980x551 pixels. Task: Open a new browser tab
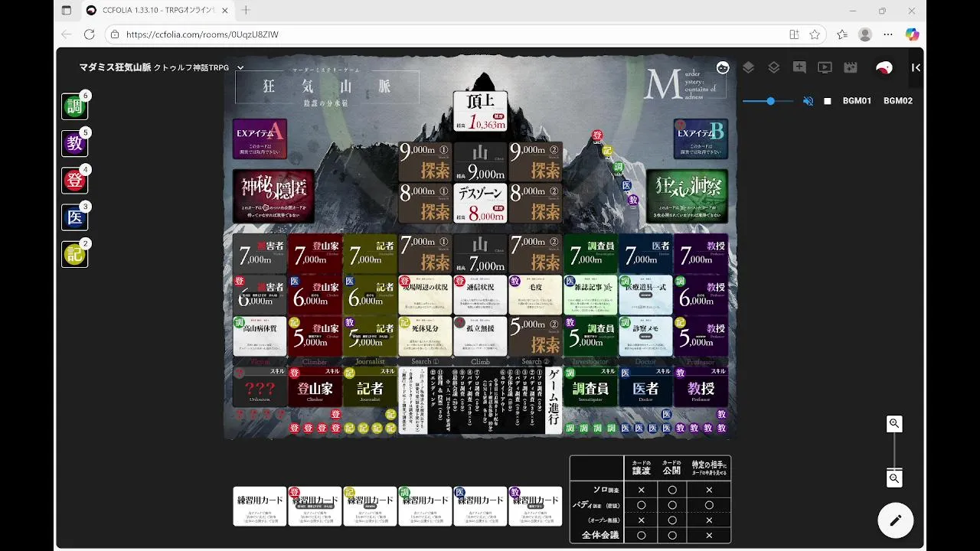pyautogui.click(x=246, y=11)
